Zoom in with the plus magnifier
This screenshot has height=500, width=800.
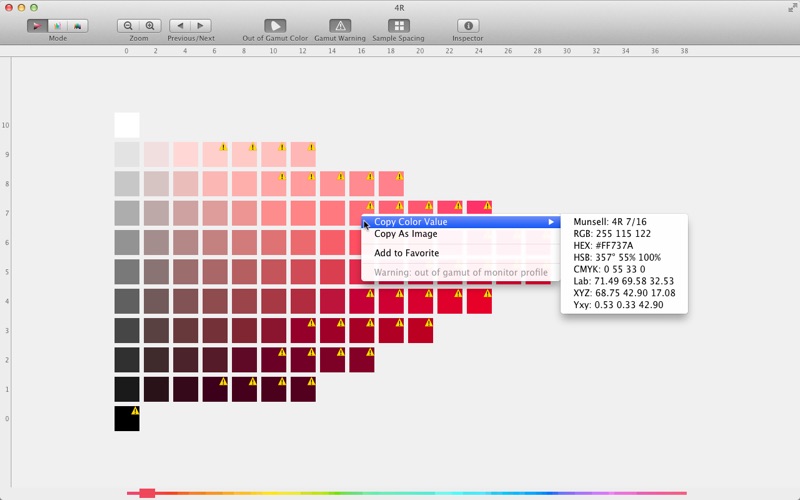(x=150, y=26)
